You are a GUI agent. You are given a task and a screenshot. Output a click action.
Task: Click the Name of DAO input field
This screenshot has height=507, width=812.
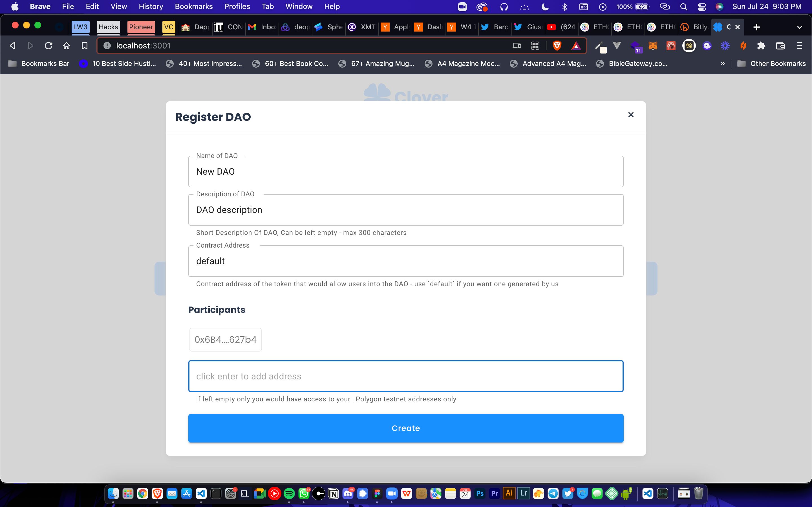(x=406, y=171)
